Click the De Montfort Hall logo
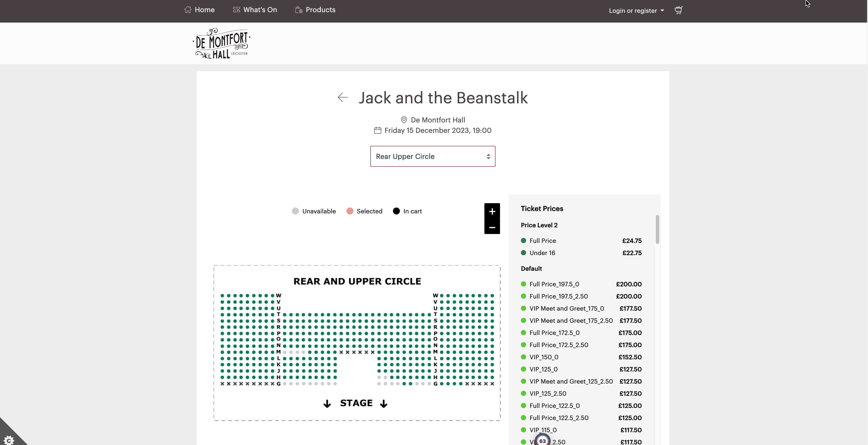The width and height of the screenshot is (868, 445). click(x=222, y=43)
